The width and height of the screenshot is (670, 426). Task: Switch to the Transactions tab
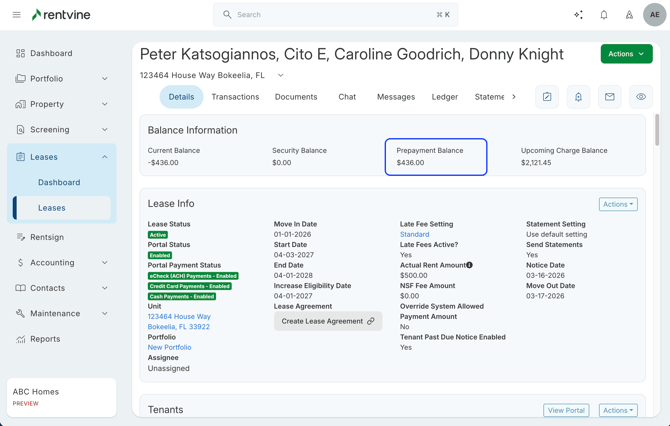click(235, 97)
